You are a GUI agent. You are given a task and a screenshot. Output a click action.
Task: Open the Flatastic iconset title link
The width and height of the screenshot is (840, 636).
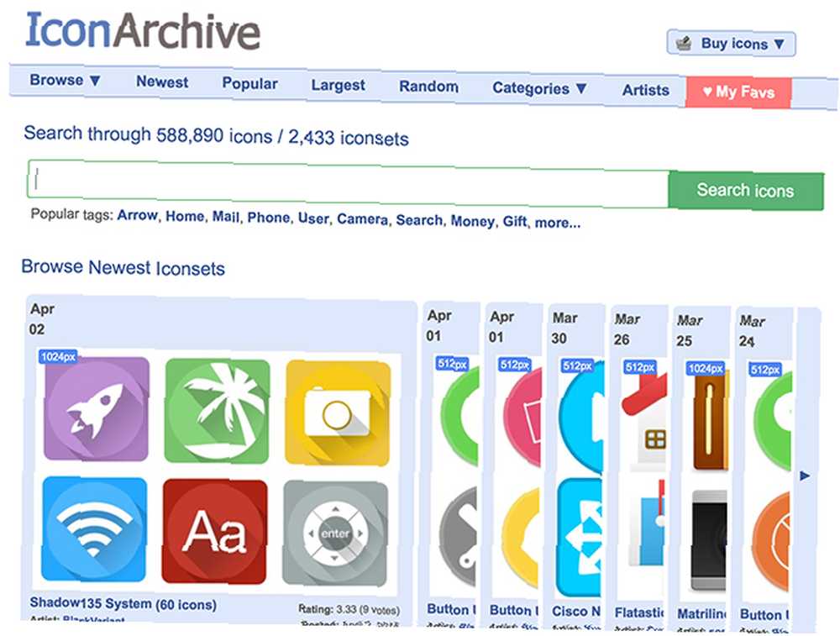coord(639,612)
